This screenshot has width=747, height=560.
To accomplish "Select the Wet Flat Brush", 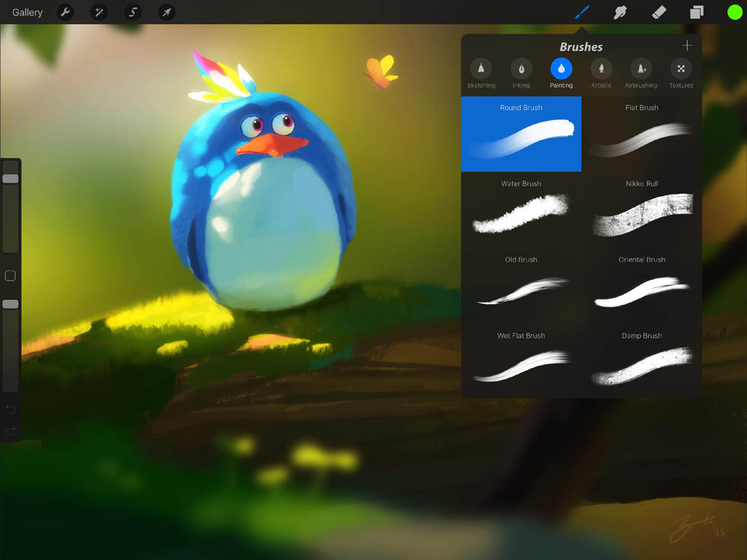I will coord(521,361).
